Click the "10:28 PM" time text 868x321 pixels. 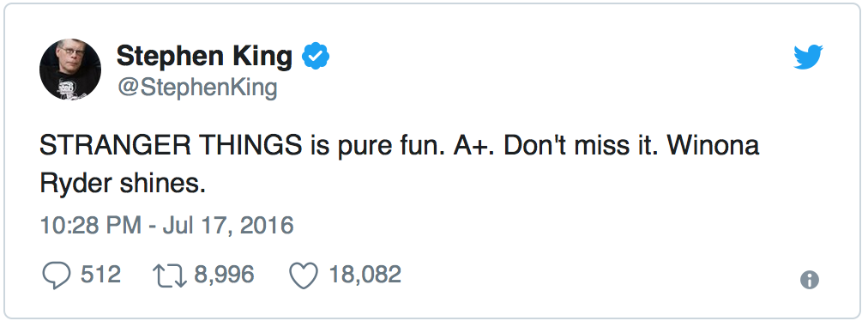pos(93,226)
